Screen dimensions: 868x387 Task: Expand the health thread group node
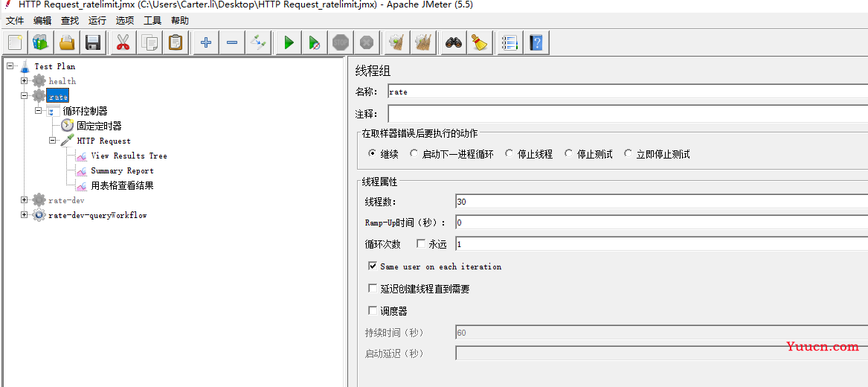(24, 81)
